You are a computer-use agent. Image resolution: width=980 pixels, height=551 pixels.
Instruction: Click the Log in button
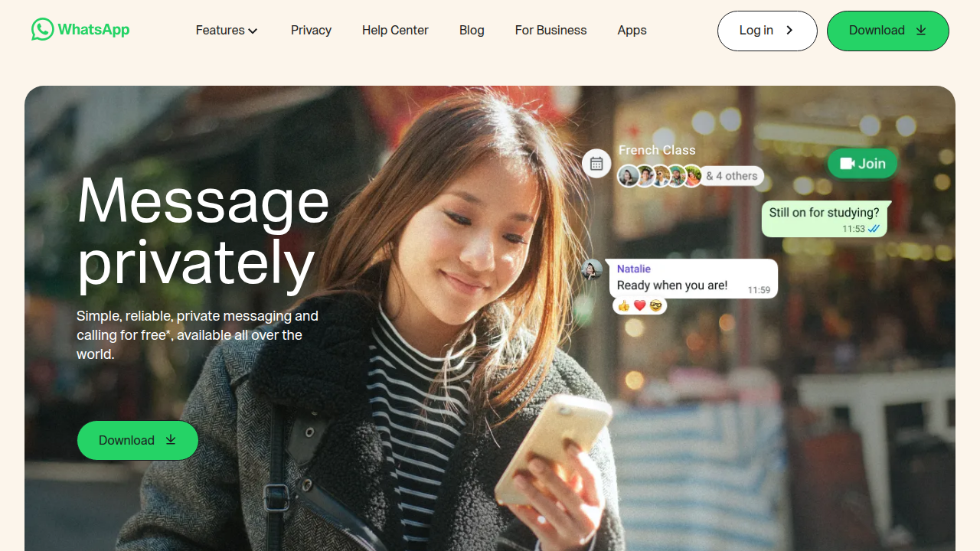pos(767,31)
